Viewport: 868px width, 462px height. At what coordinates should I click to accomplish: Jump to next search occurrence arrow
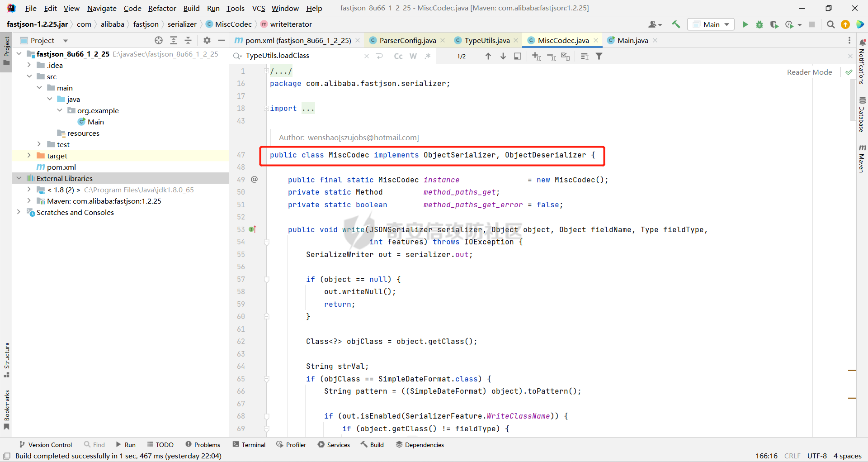click(x=503, y=56)
